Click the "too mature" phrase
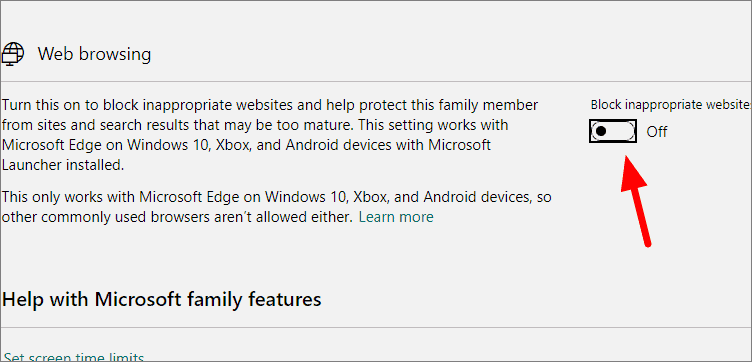 [317, 125]
